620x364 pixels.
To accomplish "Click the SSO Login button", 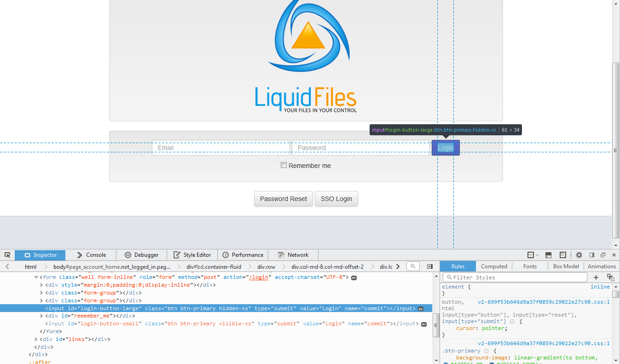I will tap(336, 198).
